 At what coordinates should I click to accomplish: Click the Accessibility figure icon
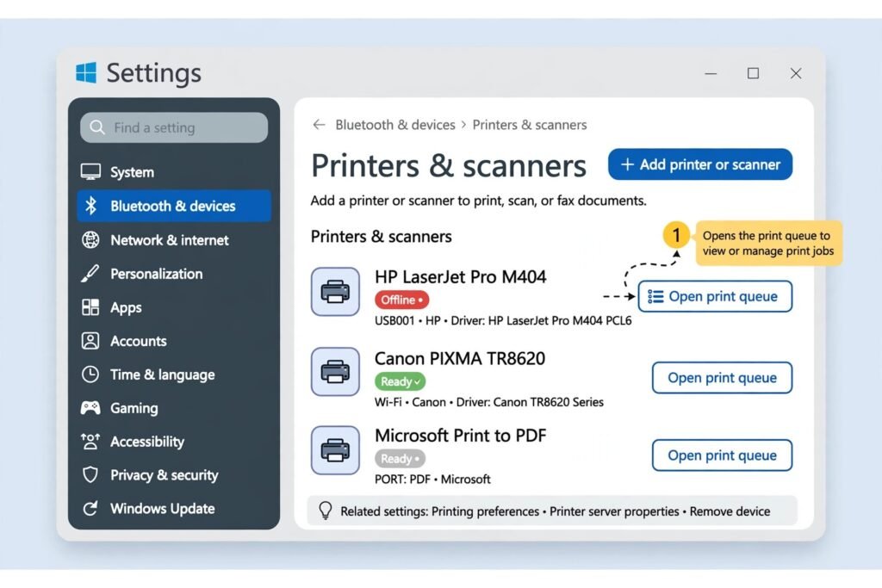(x=90, y=442)
